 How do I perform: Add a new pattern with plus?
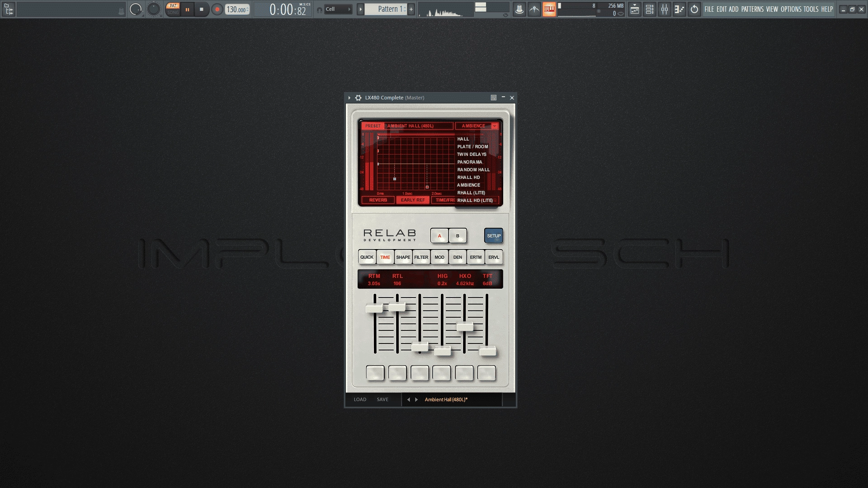click(x=411, y=9)
